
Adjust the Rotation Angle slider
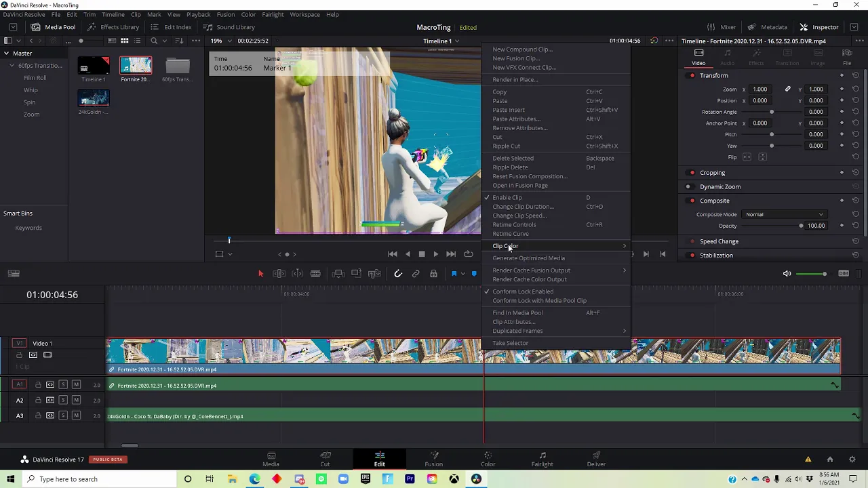point(771,112)
